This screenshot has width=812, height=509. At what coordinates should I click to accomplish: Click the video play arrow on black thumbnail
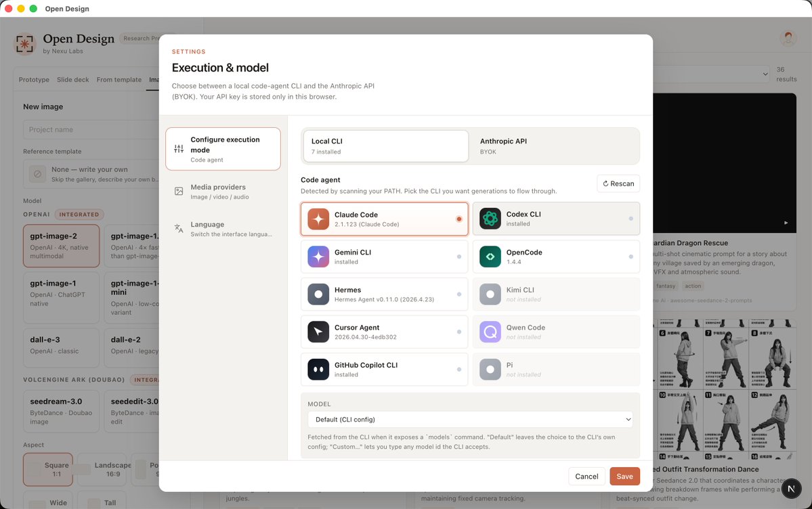(x=786, y=223)
